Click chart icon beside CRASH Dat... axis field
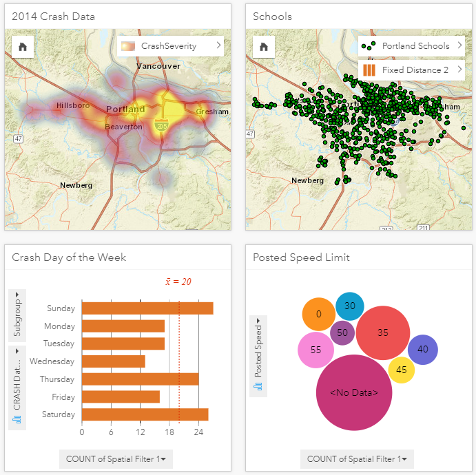 (x=17, y=420)
